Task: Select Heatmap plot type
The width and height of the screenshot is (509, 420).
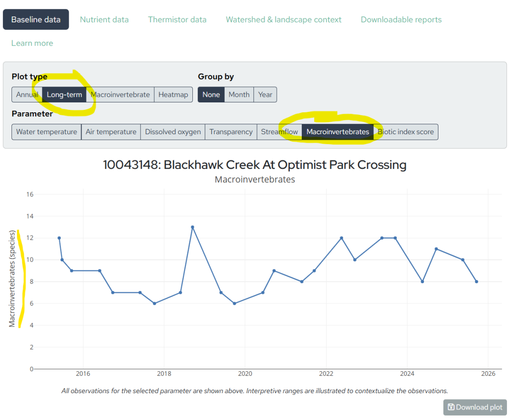Action: point(173,94)
